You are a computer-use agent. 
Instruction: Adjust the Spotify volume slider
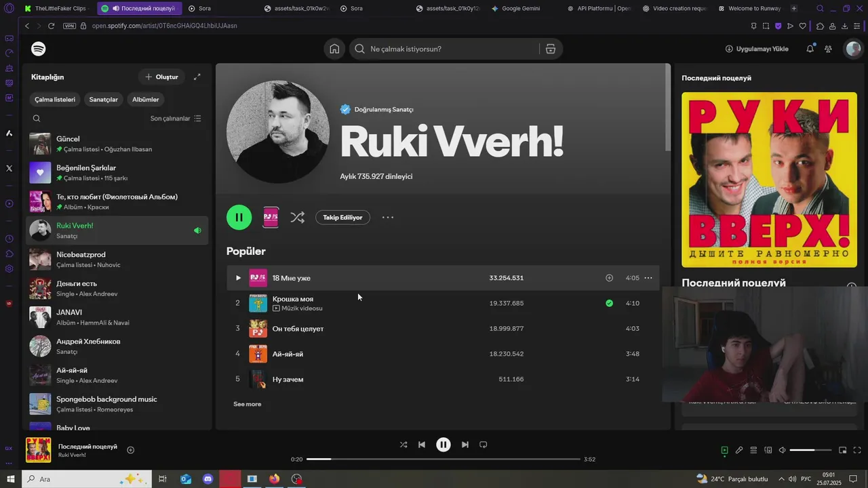click(x=810, y=450)
